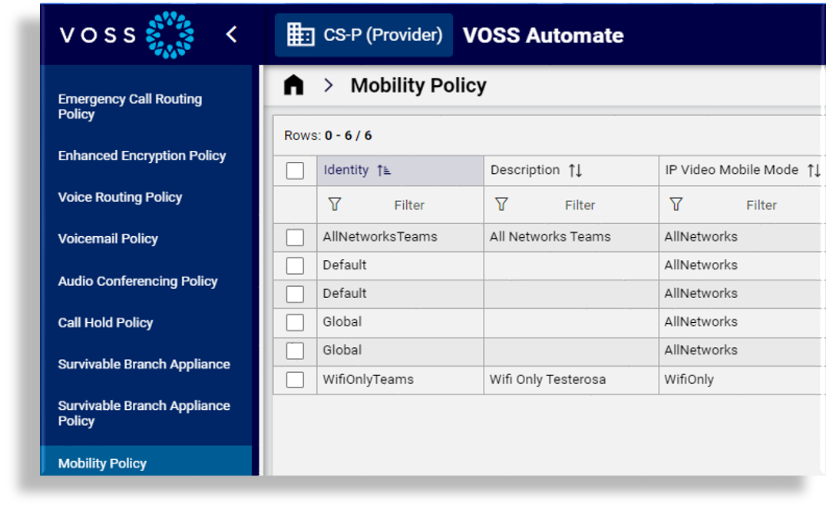The width and height of the screenshot is (828, 510).
Task: Click the Rows 0 - 6 / 6 counter
Action: (x=328, y=136)
